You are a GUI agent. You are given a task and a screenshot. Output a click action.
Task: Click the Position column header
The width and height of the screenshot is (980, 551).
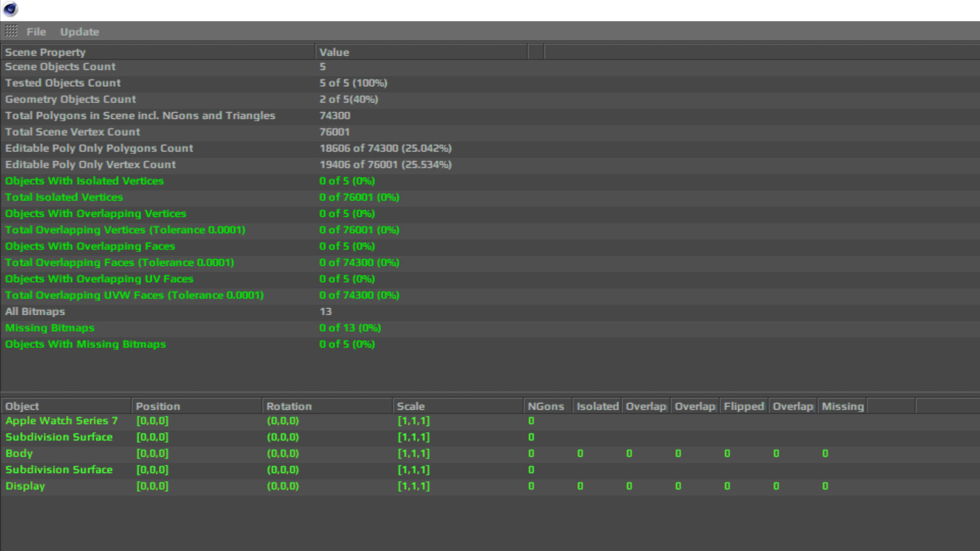(x=158, y=407)
